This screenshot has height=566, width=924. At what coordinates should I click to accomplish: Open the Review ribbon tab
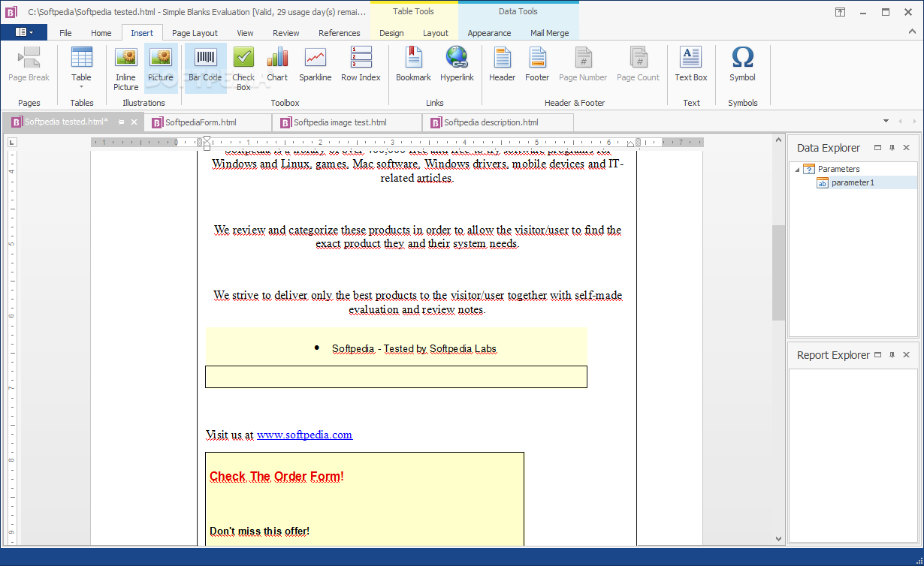(x=285, y=33)
